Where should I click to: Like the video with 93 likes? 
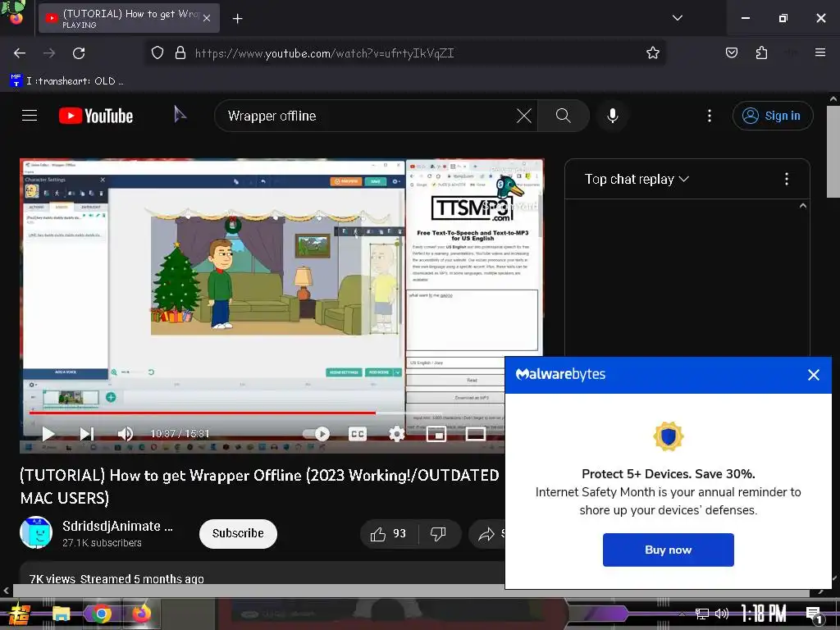(388, 533)
